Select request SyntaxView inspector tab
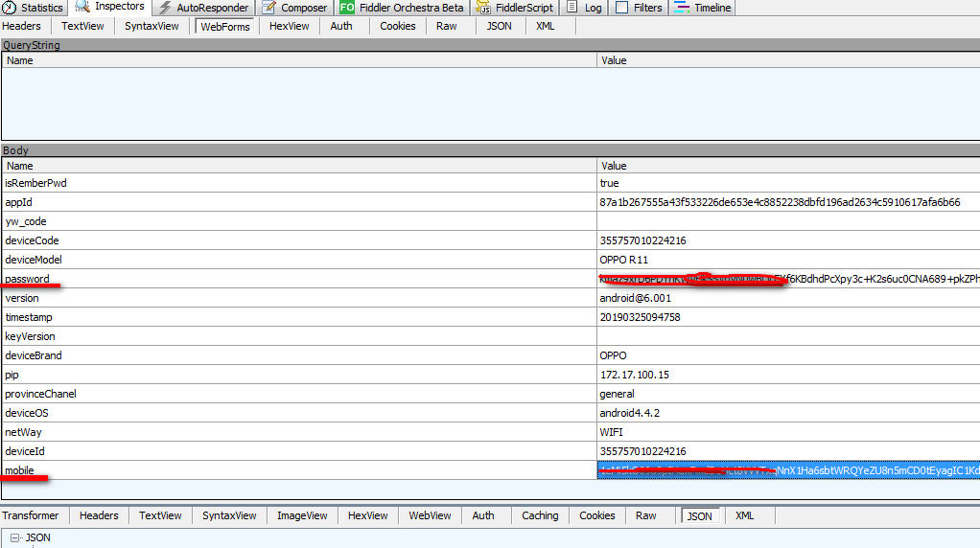980x548 pixels. [x=152, y=26]
